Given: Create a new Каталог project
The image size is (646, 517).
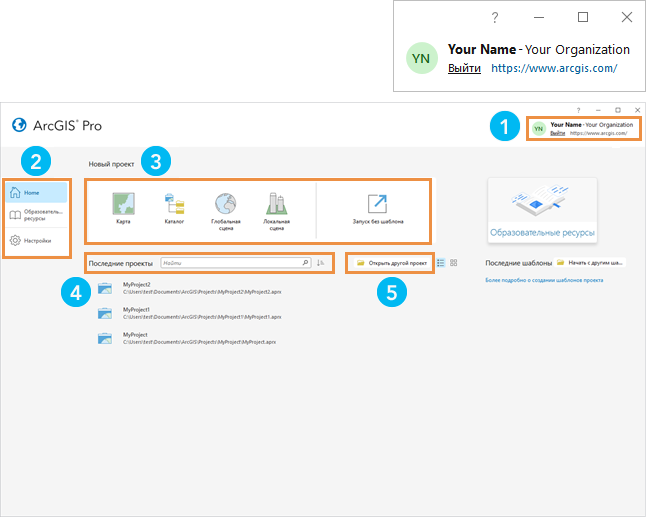Looking at the screenshot, I should tap(174, 208).
